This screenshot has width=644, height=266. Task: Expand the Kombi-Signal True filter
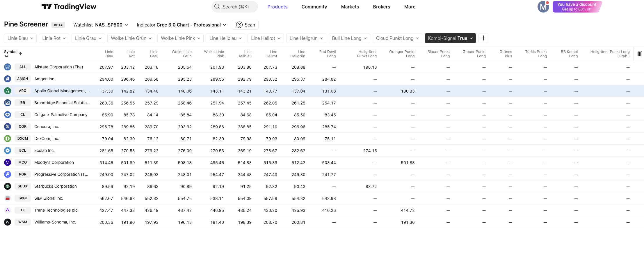pyautogui.click(x=450, y=38)
